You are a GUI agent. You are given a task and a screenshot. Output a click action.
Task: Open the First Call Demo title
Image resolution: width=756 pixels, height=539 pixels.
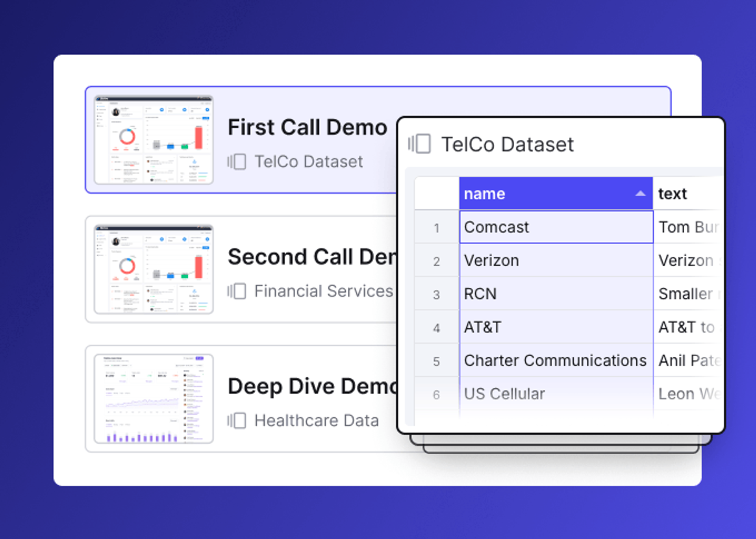[307, 128]
